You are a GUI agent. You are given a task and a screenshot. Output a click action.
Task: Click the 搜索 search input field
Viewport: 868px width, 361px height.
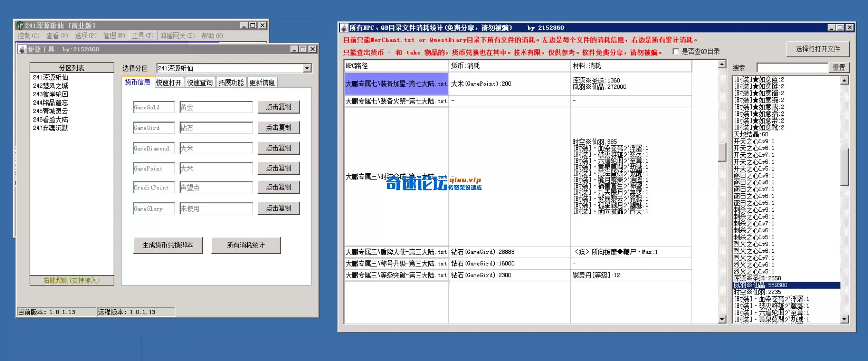click(792, 67)
